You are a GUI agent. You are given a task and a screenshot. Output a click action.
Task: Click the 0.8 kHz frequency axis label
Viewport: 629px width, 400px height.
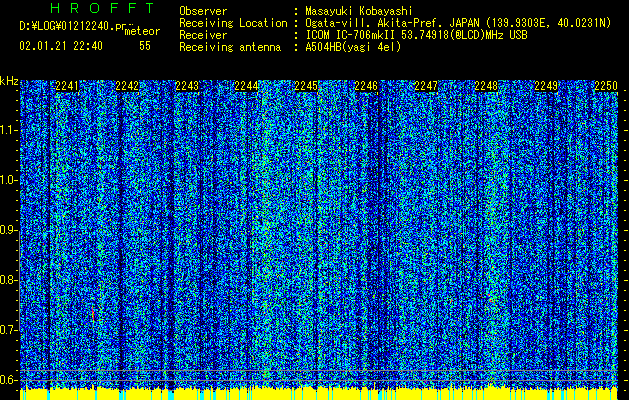pyautogui.click(x=8, y=280)
